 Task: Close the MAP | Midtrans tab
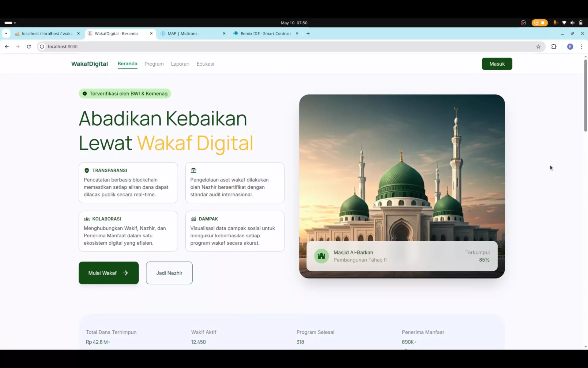[224, 33]
